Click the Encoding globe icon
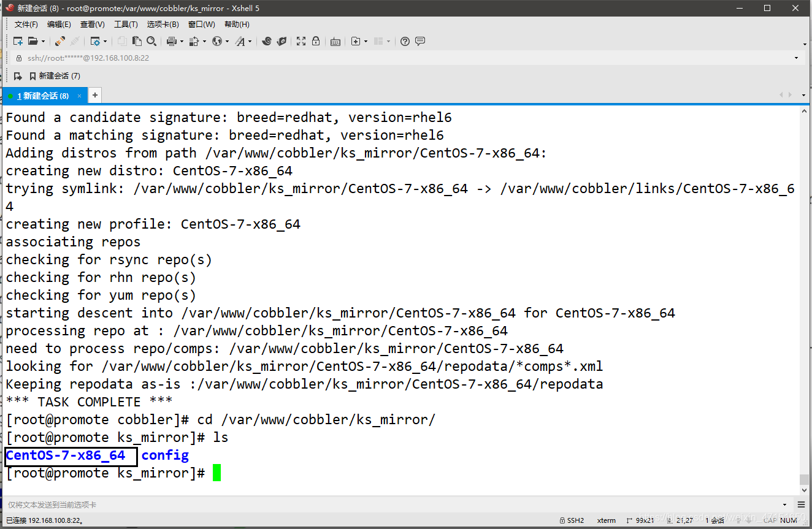This screenshot has height=529, width=812. click(217, 42)
